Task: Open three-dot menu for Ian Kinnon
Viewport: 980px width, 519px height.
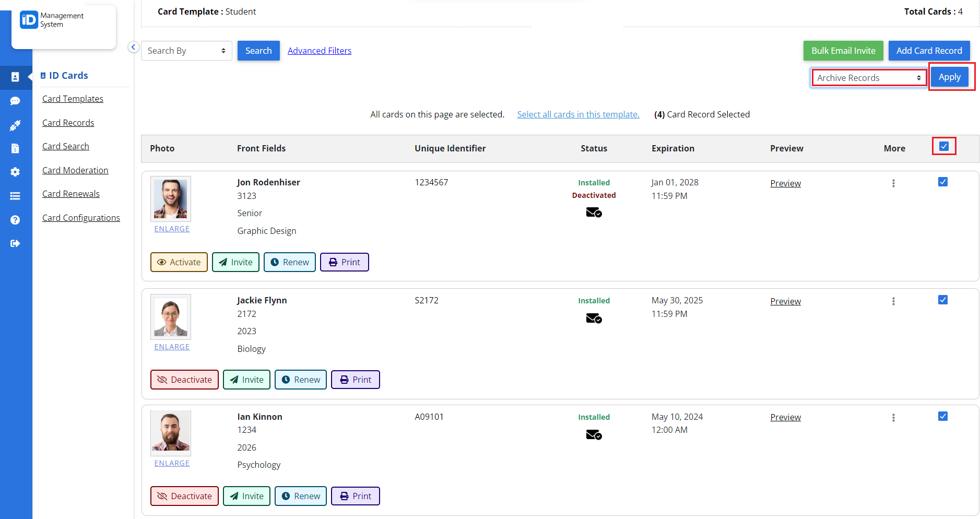Action: (x=893, y=418)
